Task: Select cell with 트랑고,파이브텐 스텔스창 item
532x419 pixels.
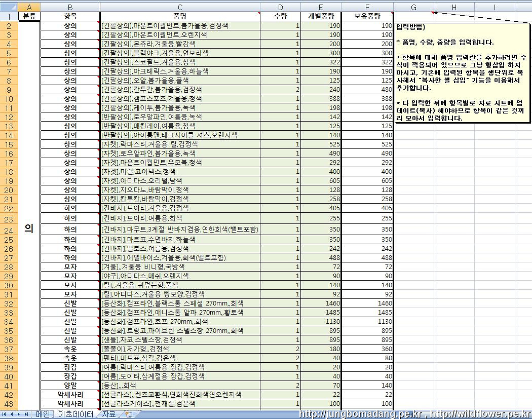Action: tap(180, 331)
